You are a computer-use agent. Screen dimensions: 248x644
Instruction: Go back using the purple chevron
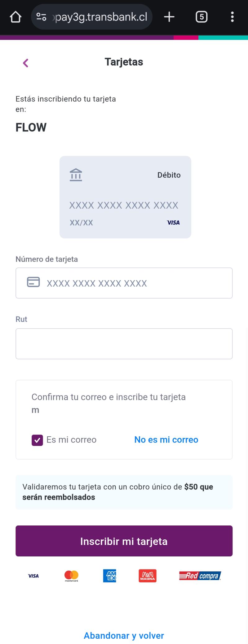pyautogui.click(x=26, y=63)
